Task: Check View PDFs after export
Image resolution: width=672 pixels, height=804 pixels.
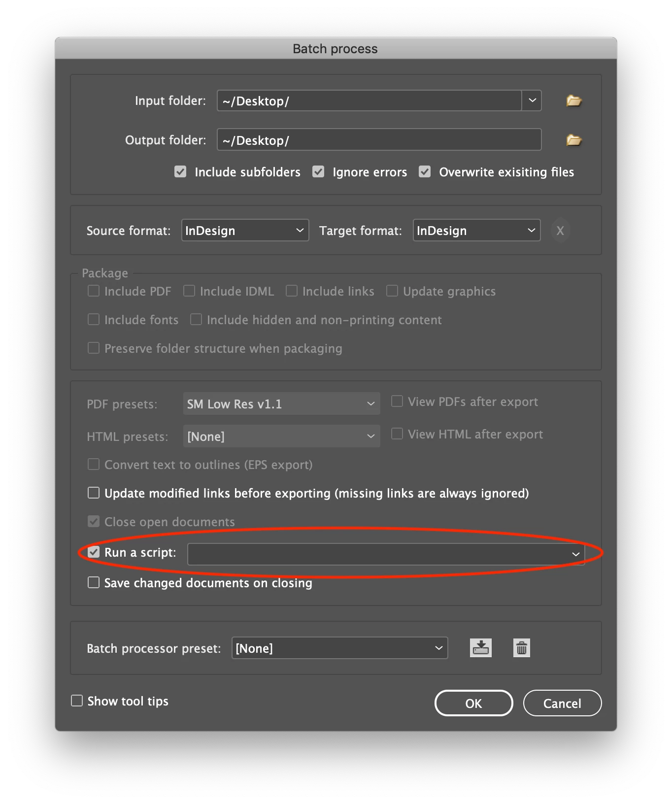Action: tap(397, 402)
